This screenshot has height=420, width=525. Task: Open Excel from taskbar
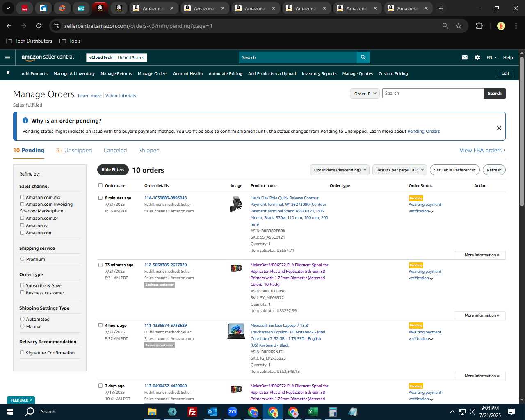[313, 412]
